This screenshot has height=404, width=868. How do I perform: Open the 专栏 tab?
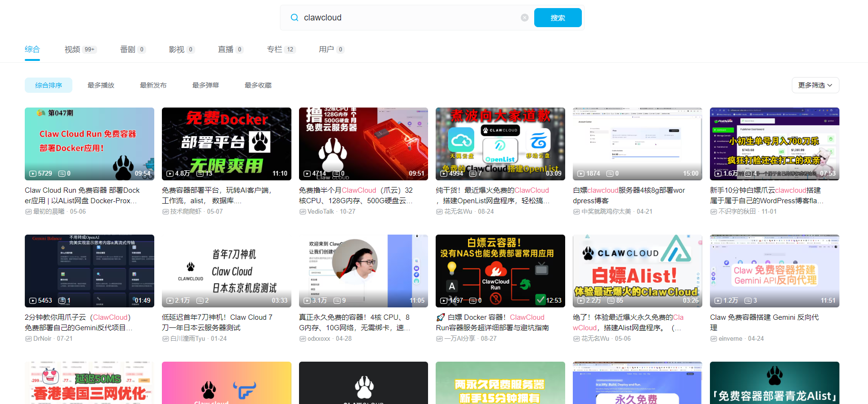pyautogui.click(x=275, y=49)
